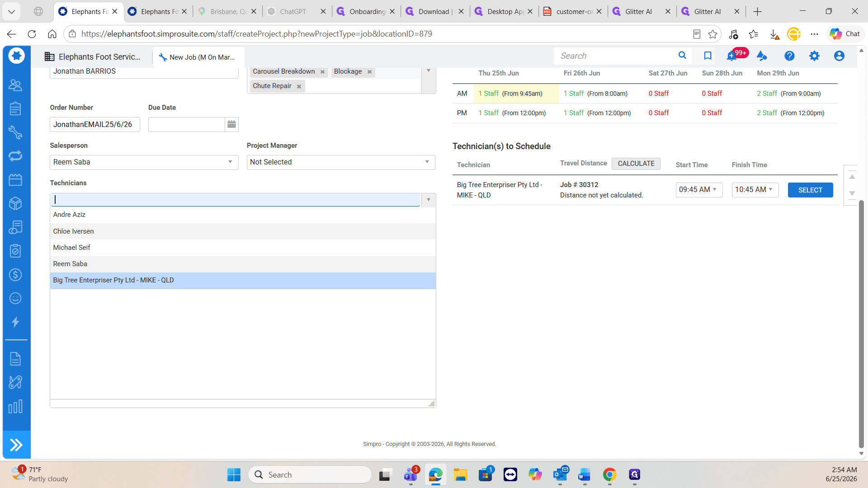The width and height of the screenshot is (868, 488).
Task: Open the user account profile icon
Action: [x=839, y=56]
